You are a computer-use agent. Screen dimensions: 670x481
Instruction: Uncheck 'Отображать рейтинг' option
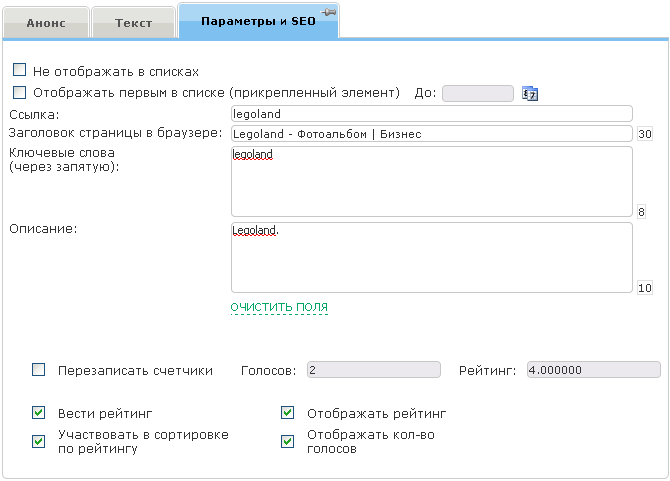pyautogui.click(x=288, y=412)
